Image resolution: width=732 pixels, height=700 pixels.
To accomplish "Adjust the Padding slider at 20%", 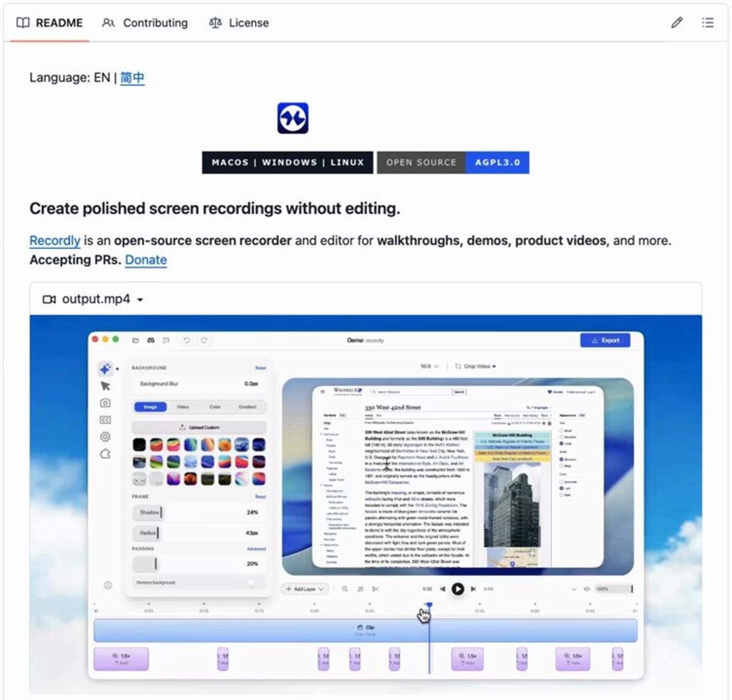I will pos(199,564).
